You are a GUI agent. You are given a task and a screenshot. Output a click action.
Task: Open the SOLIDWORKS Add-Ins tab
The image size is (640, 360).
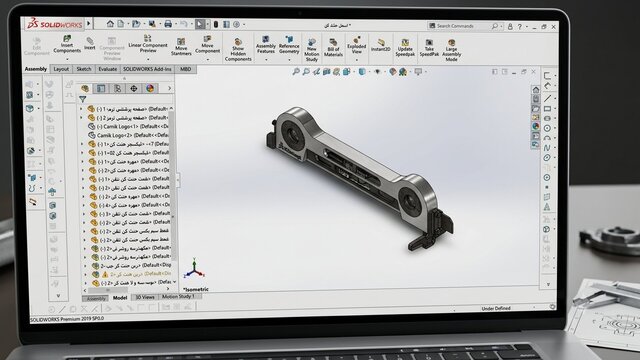(147, 69)
